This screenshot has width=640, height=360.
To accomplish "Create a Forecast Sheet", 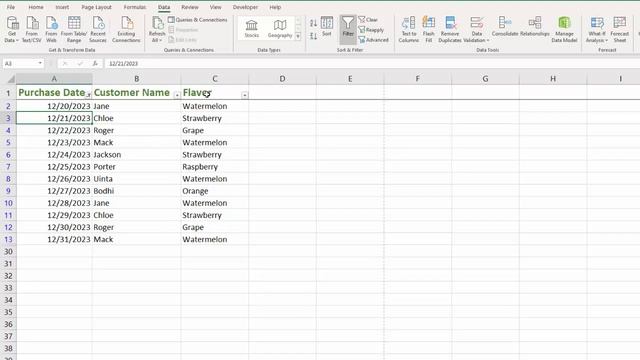I will pyautogui.click(x=620, y=29).
